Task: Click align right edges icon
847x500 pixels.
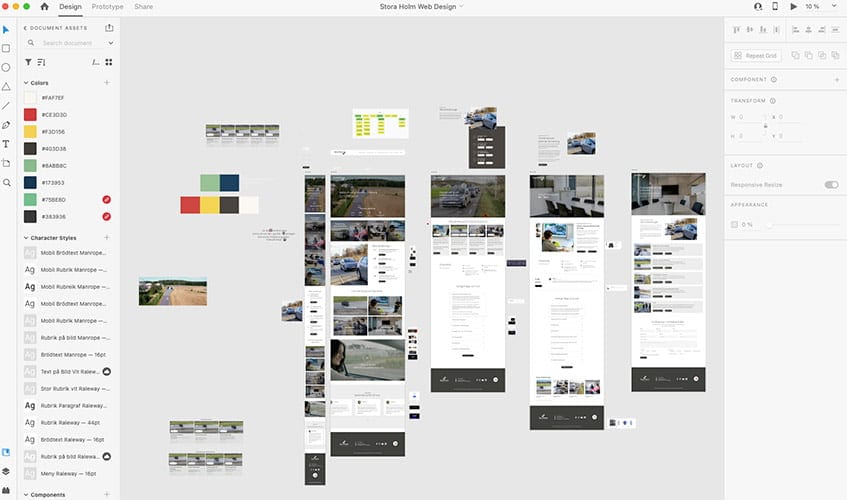Action: (822, 30)
